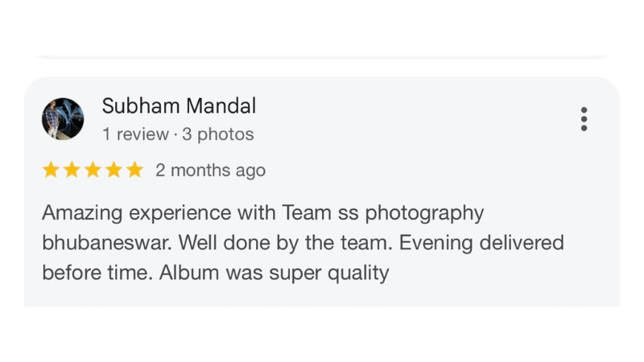The height and width of the screenshot is (362, 644).
Task: Click Subham Mandal's profile picture
Action: click(63, 119)
